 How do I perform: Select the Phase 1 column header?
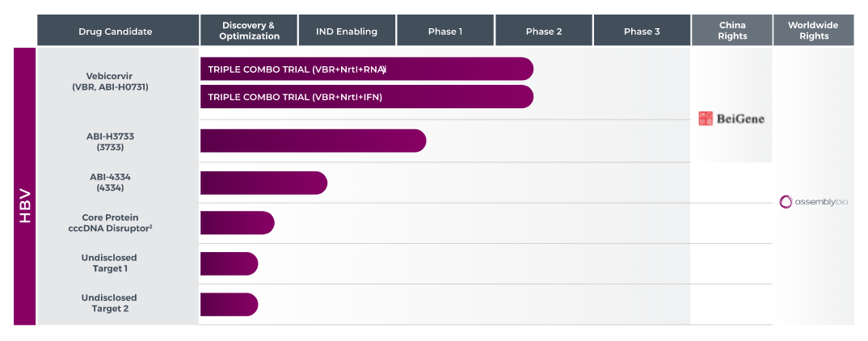445,31
